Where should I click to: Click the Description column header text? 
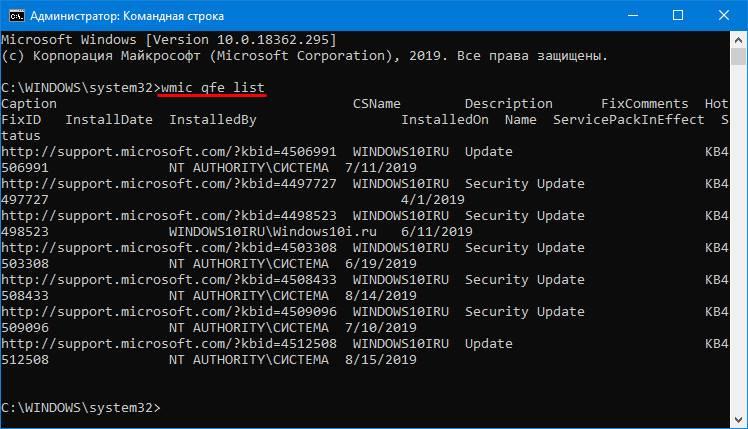[x=509, y=104]
